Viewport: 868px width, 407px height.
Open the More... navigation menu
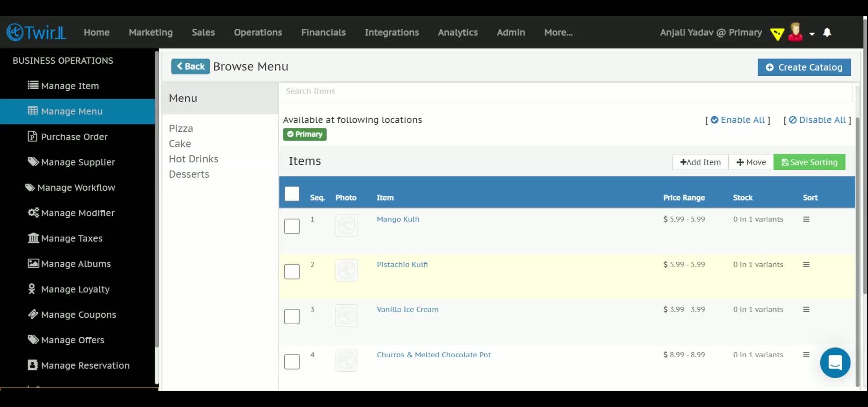pos(558,33)
